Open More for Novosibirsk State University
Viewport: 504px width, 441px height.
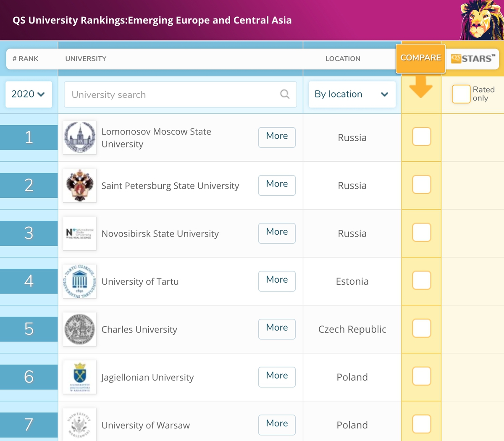tap(277, 233)
